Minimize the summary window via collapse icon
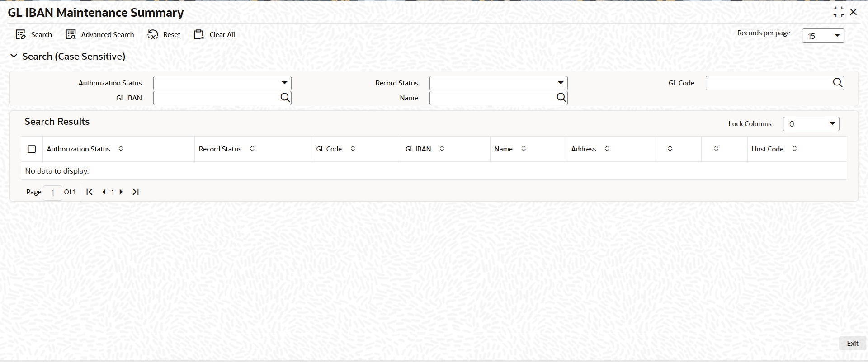868x363 pixels. click(839, 12)
